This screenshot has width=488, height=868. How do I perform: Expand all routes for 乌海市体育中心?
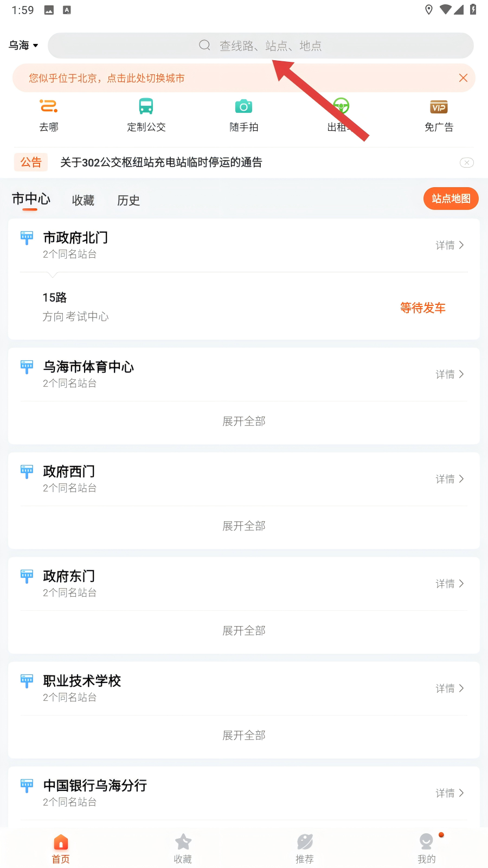tap(244, 422)
